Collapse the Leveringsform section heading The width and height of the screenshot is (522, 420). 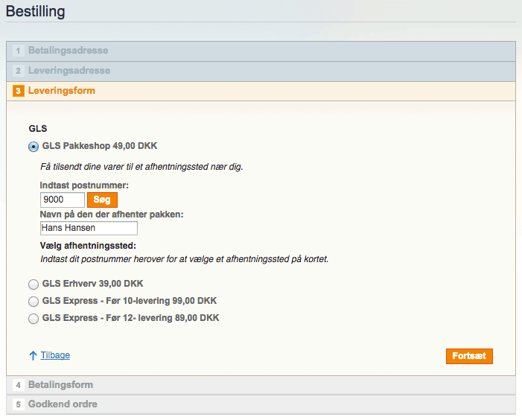(62, 92)
